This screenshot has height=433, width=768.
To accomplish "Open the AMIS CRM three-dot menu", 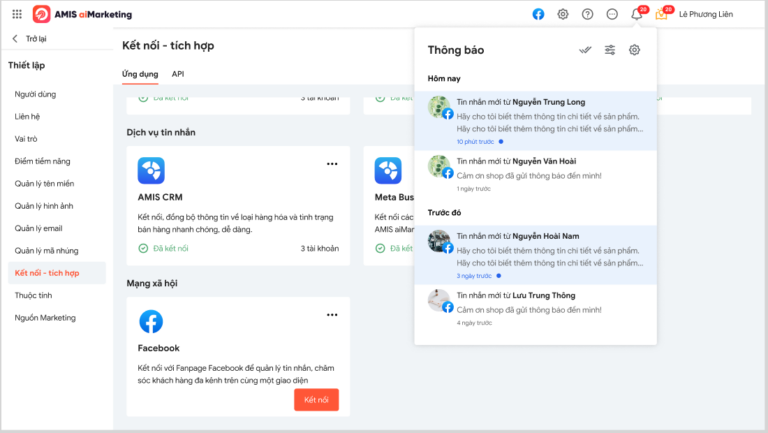I will click(332, 163).
